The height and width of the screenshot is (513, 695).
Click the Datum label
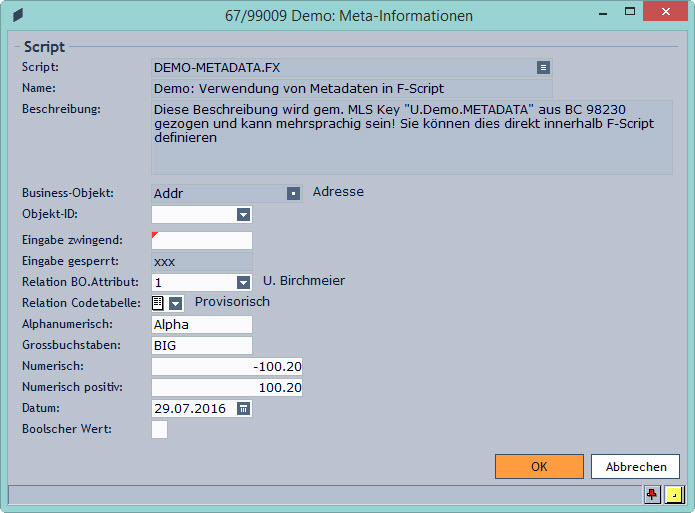click(x=41, y=408)
